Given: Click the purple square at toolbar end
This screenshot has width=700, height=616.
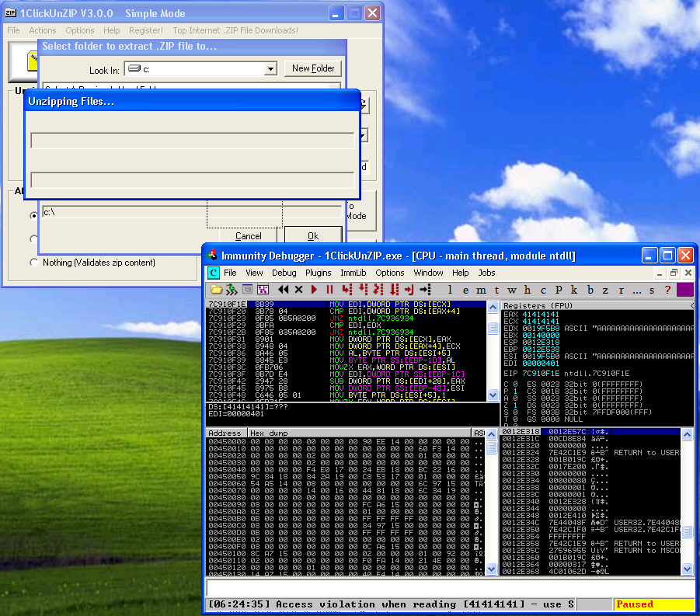Looking at the screenshot, I should (x=685, y=290).
